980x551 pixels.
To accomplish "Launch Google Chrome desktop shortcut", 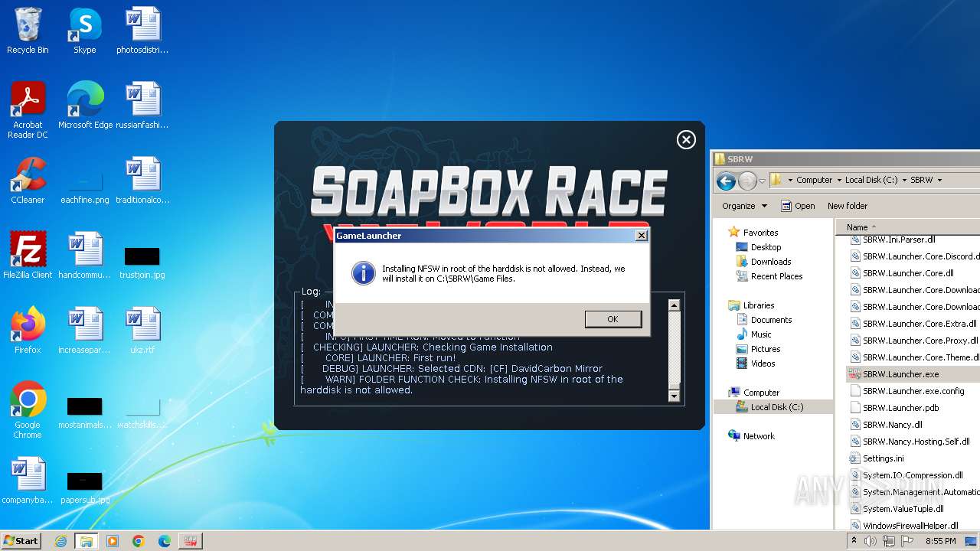I will pos(28,410).
